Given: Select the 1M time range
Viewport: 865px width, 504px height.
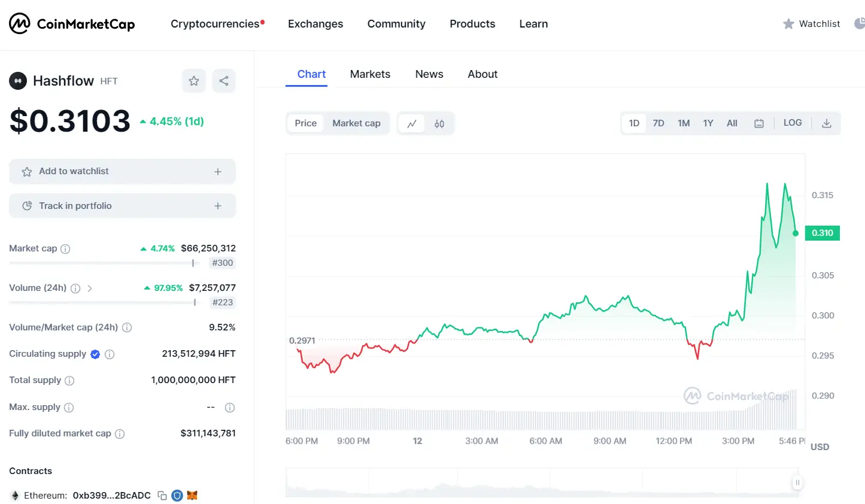Looking at the screenshot, I should [684, 123].
